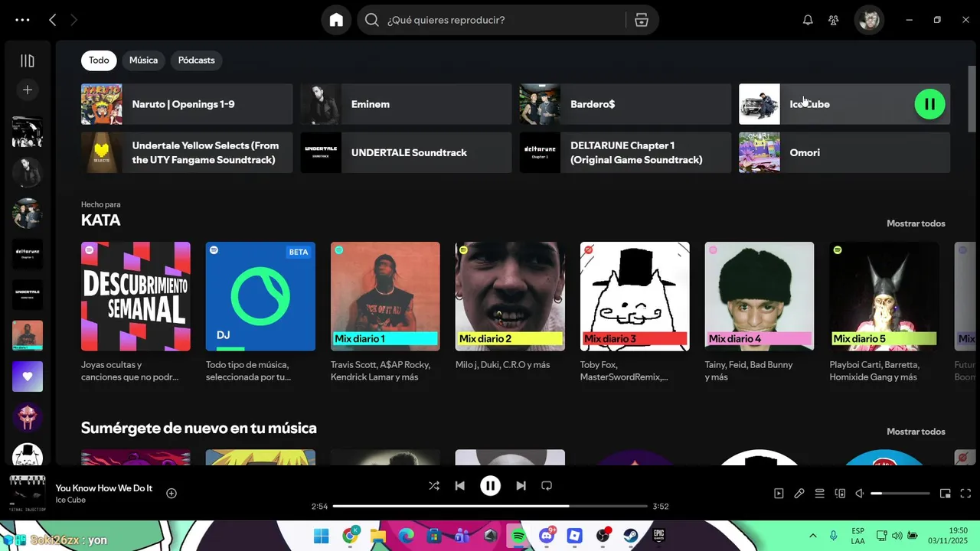Image resolution: width=980 pixels, height=551 pixels.
Task: Pause the current song in player bar
Action: pyautogui.click(x=490, y=485)
